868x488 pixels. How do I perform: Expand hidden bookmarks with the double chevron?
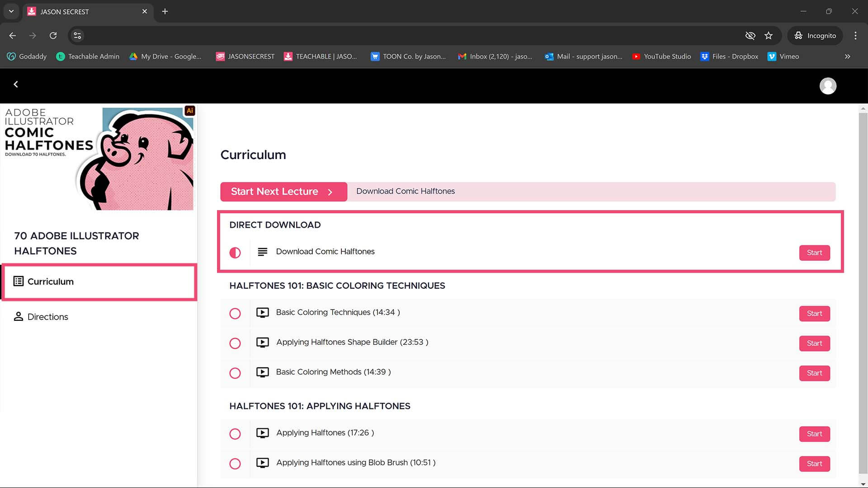click(848, 56)
